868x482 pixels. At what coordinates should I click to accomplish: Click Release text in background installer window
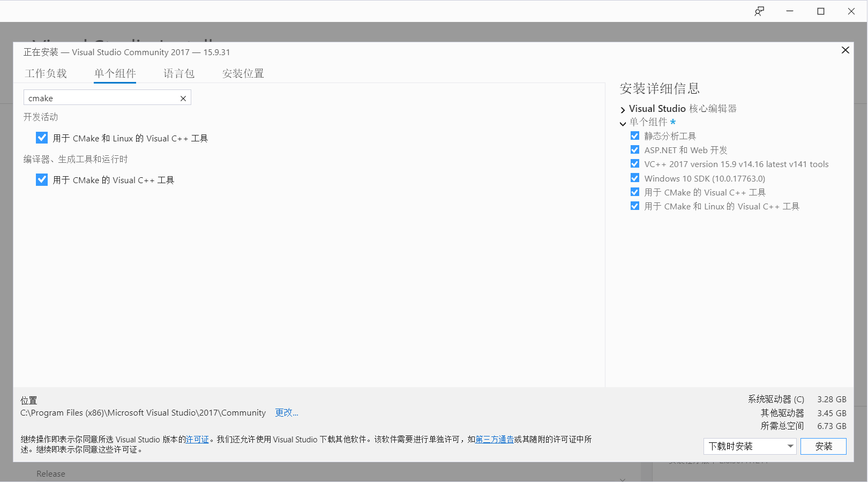51,474
